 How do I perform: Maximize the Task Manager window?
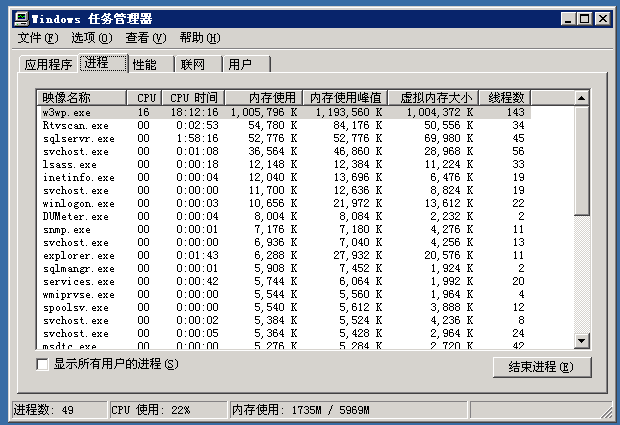[x=584, y=19]
